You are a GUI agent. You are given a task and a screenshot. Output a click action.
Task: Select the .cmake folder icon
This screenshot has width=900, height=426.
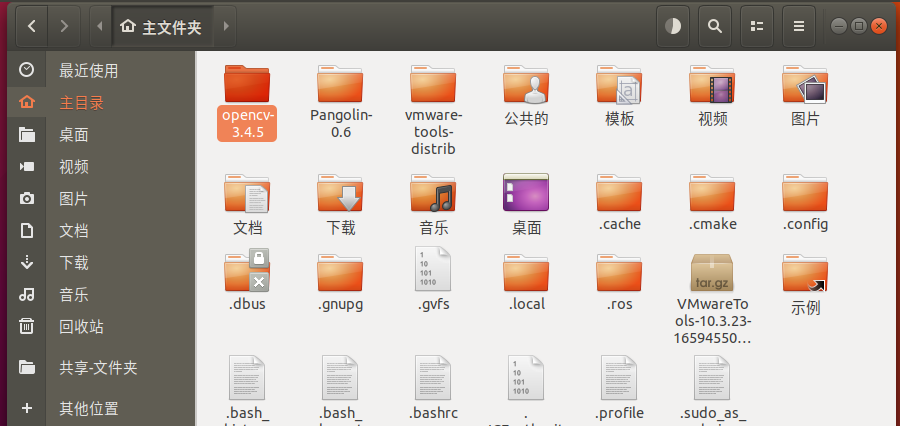712,192
